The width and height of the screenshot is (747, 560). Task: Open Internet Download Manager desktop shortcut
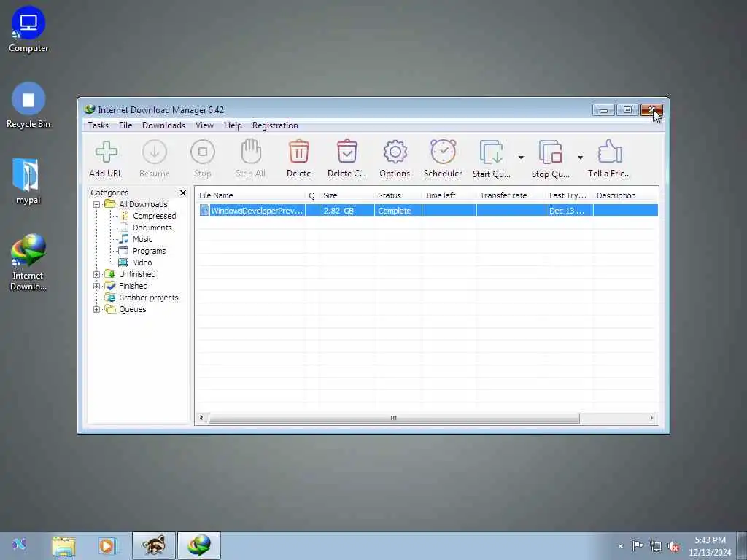[x=28, y=262]
